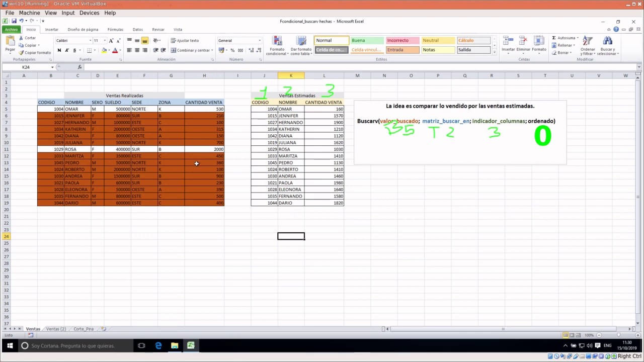Click the Cortar scissors button
This screenshot has height=362, width=644.
click(x=27, y=38)
